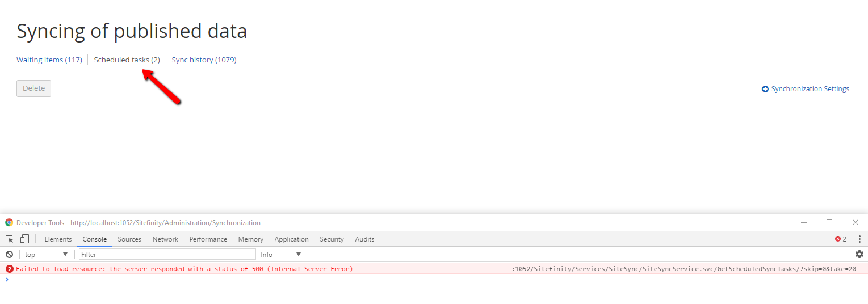The image size is (868, 304).
Task: Click the blue arrow icon beside Synchronization Settings
Action: click(765, 89)
